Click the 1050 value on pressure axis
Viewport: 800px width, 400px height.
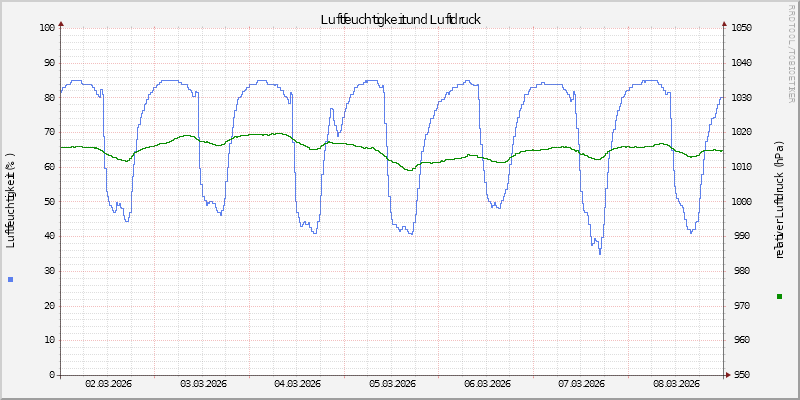click(741, 28)
